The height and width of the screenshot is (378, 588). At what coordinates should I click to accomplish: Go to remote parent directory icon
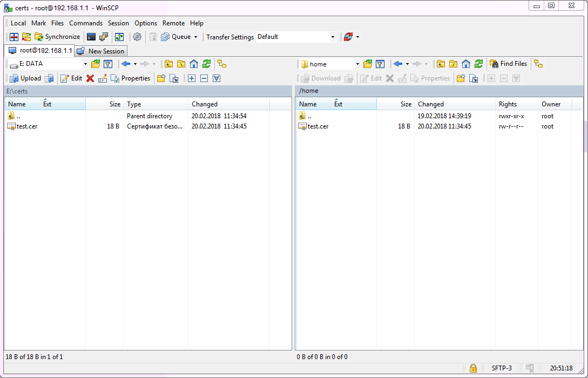pyautogui.click(x=441, y=64)
